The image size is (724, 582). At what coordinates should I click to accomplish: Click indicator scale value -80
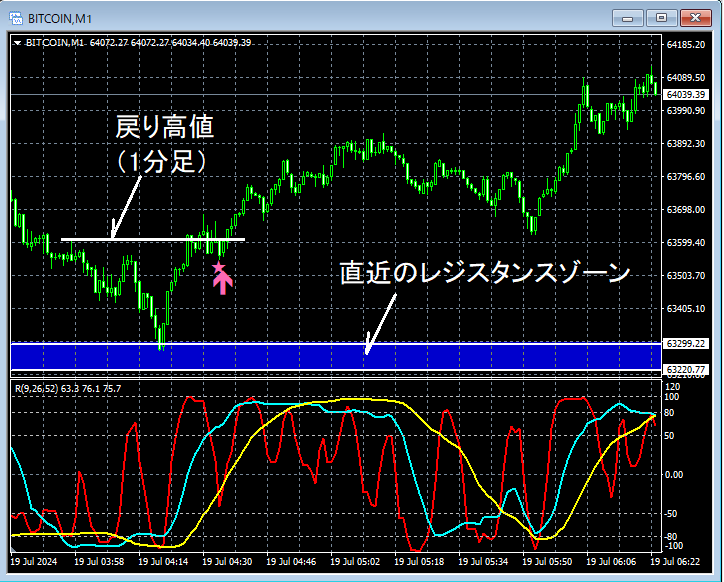click(670, 537)
